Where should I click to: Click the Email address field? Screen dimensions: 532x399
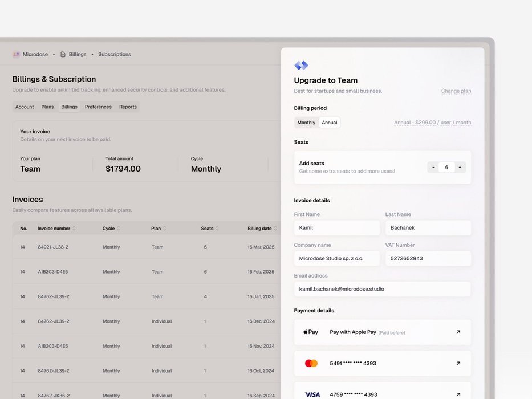(x=383, y=289)
